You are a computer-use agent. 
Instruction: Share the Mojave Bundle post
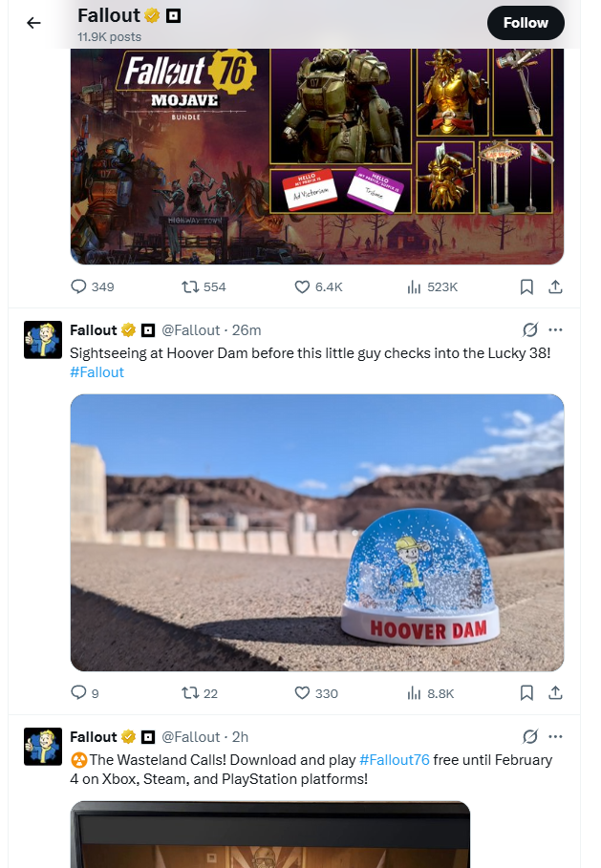(x=555, y=286)
